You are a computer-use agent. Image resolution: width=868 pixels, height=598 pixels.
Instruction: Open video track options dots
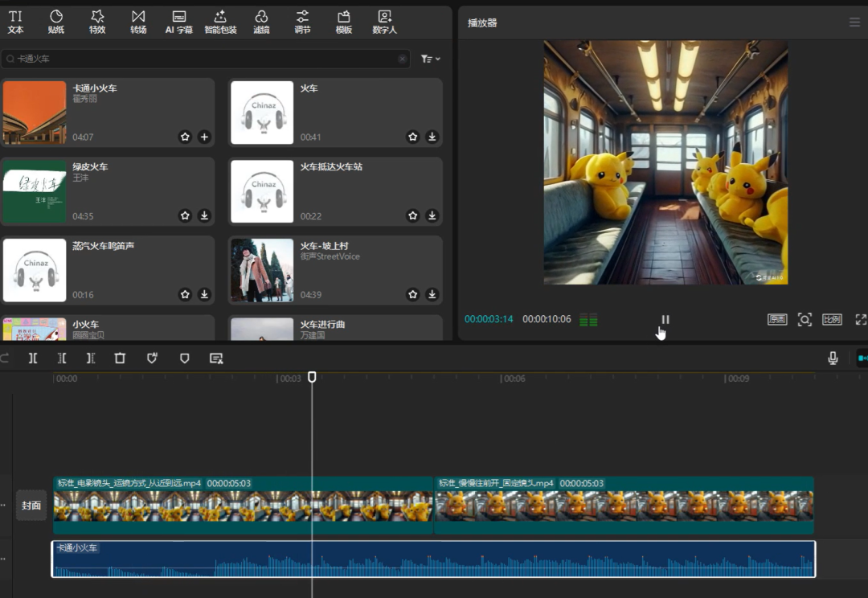(3, 505)
